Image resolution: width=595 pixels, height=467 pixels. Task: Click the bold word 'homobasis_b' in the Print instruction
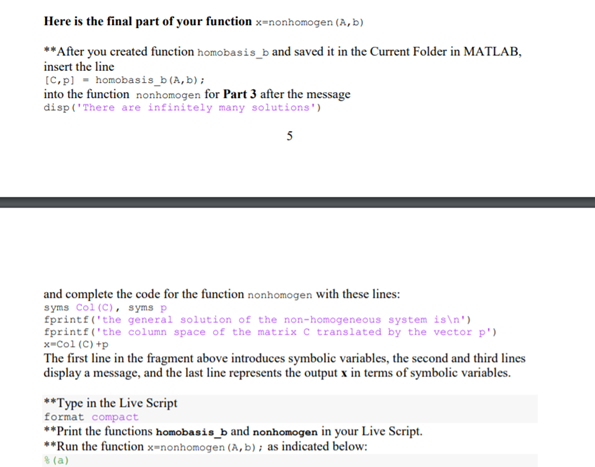pos(192,432)
